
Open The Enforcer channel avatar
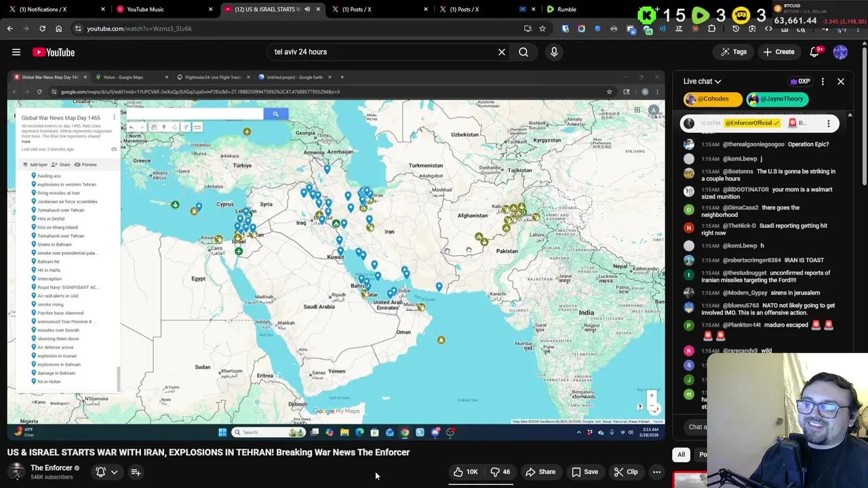(16, 472)
